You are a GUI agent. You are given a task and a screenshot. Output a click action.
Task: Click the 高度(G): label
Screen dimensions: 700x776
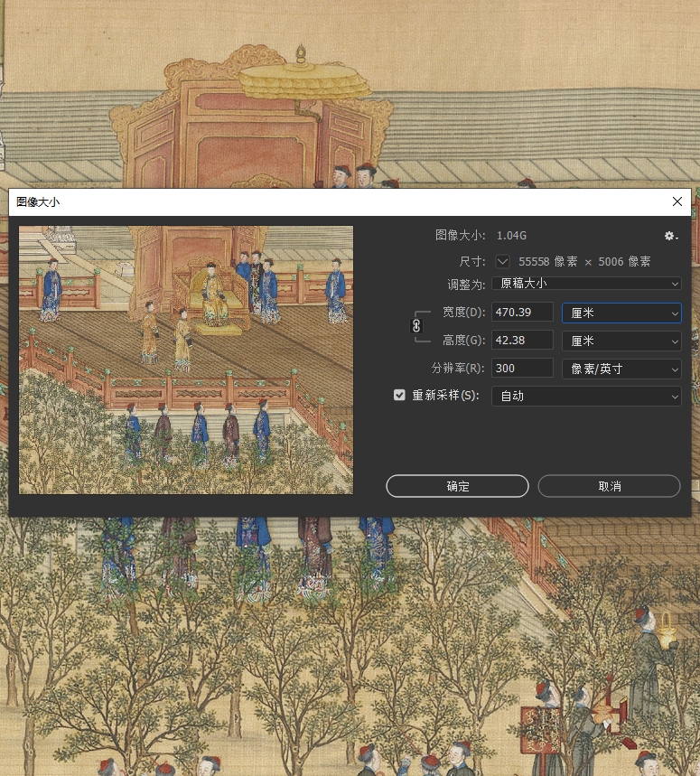(x=463, y=341)
